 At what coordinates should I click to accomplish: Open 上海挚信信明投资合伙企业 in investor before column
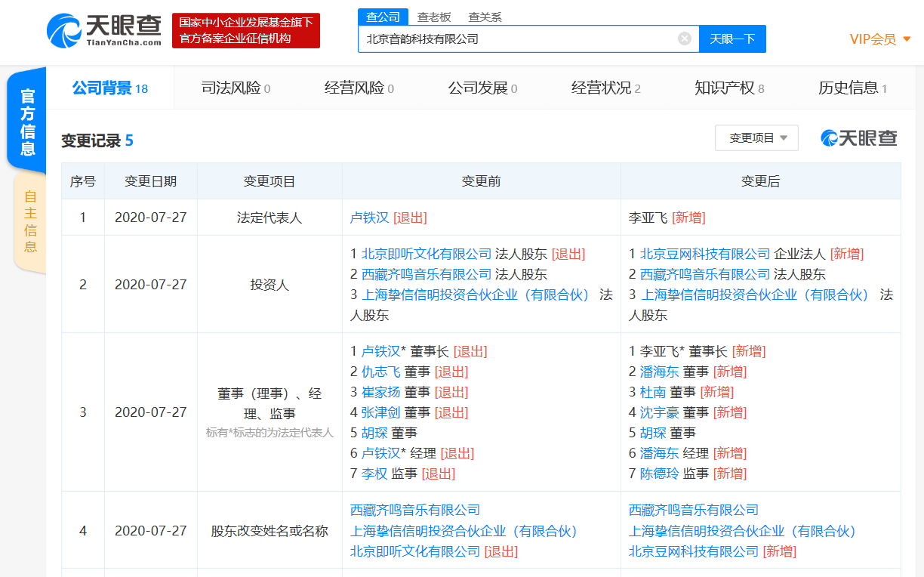(476, 295)
